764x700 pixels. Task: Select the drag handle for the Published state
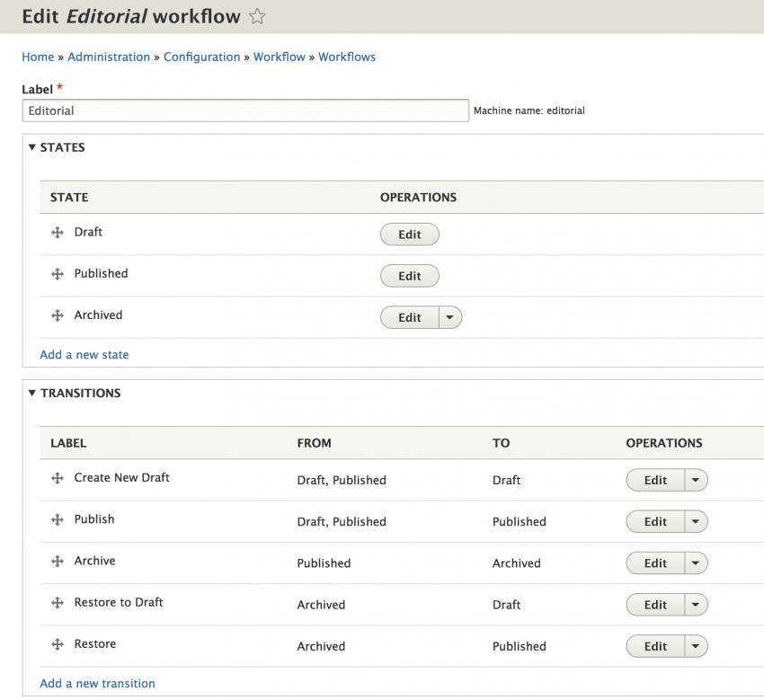pos(58,273)
